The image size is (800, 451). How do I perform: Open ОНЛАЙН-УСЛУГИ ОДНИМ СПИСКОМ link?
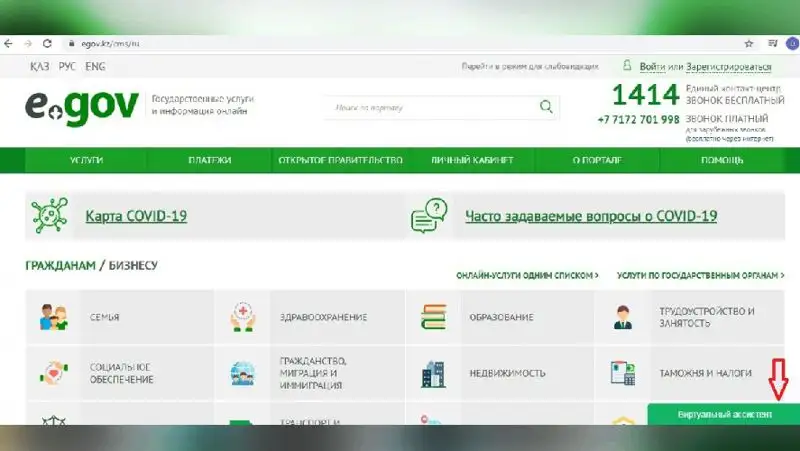(528, 275)
